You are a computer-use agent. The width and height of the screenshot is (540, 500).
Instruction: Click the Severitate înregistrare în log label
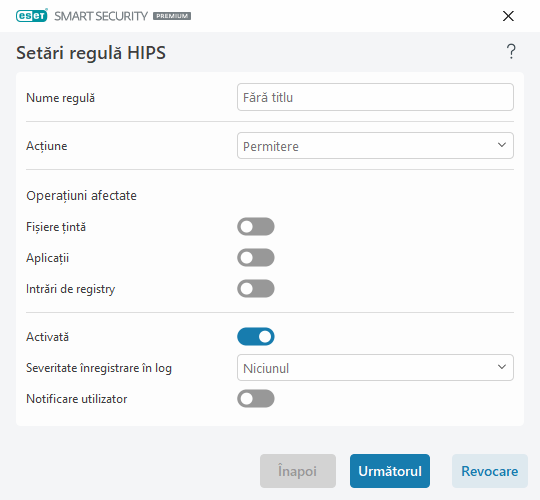(99, 368)
